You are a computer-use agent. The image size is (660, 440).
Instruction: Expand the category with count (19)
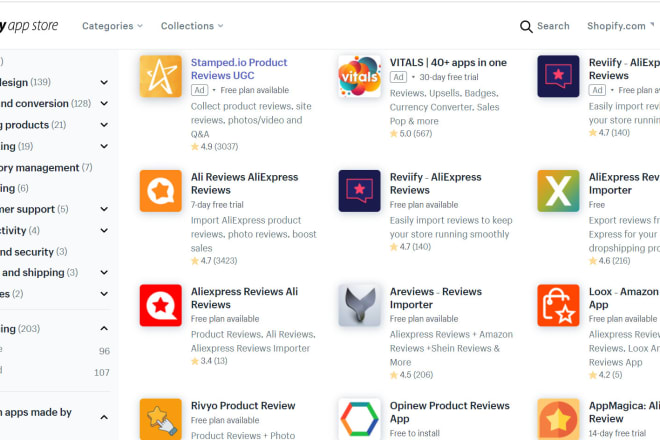tap(104, 146)
